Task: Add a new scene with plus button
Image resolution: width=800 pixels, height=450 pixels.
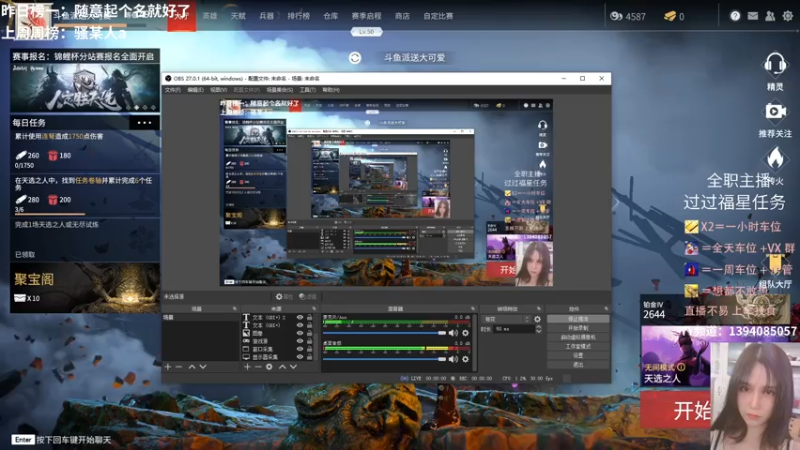Action: (x=168, y=367)
